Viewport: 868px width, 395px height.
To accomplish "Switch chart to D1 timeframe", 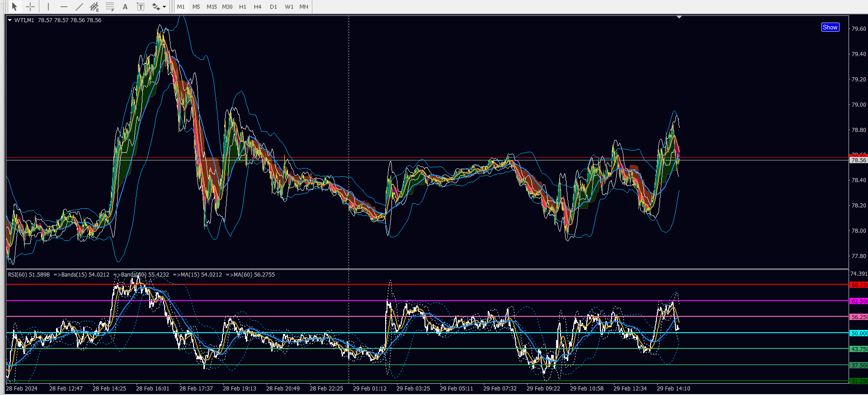I will click(273, 7).
